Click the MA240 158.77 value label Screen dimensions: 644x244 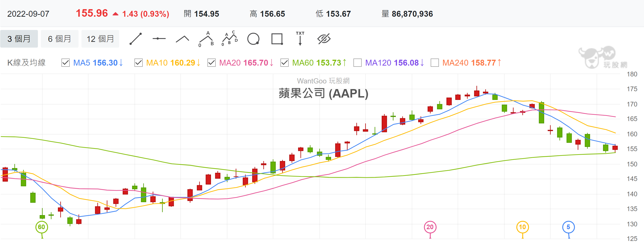(472, 63)
